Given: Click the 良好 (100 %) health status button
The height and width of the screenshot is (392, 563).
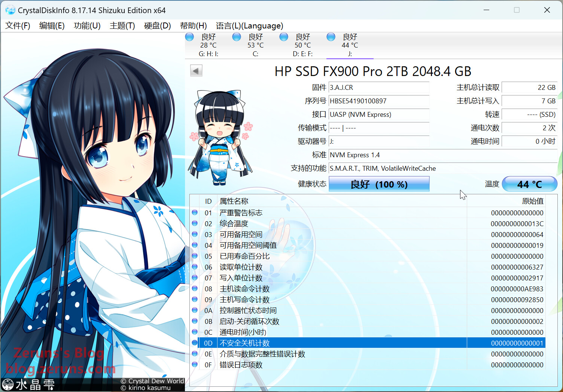Looking at the screenshot, I should click(x=379, y=184).
